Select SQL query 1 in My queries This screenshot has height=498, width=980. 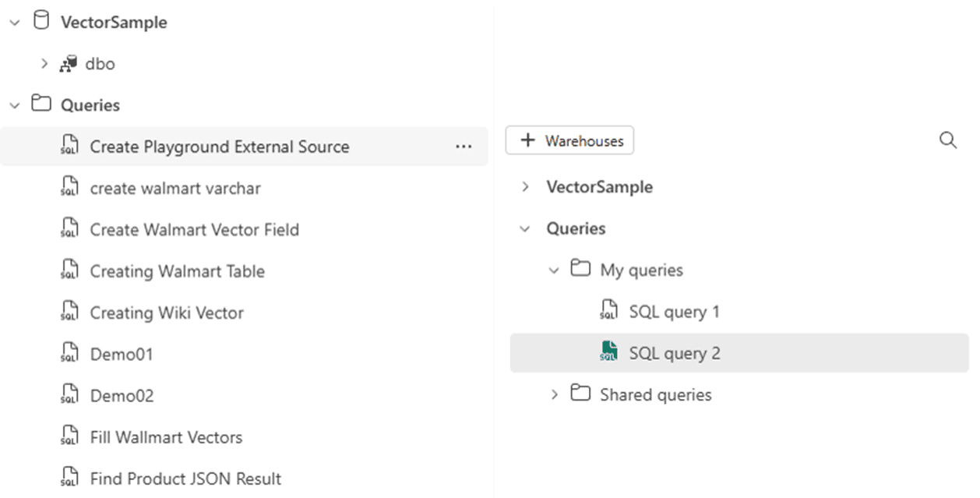pyautogui.click(x=675, y=312)
